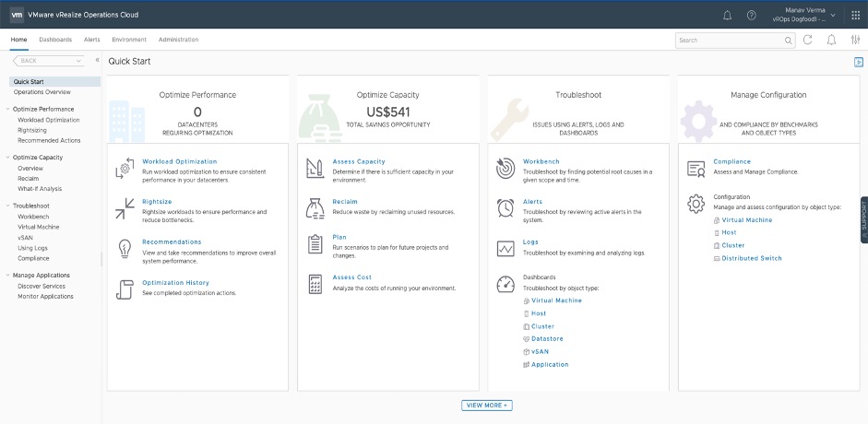
Task: Click the Optimization History scroll icon
Action: [x=125, y=289]
